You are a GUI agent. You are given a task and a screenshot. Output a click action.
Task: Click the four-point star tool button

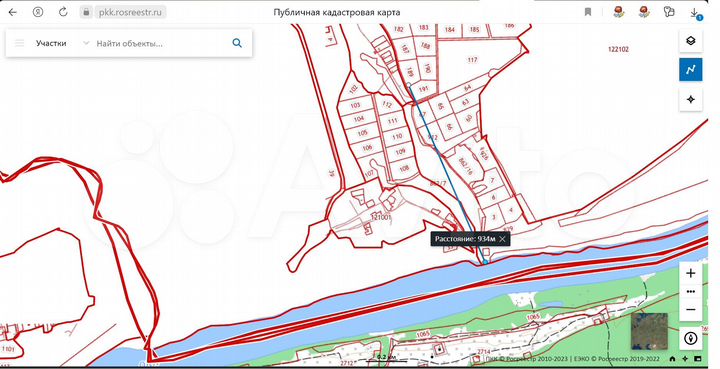[691, 99]
